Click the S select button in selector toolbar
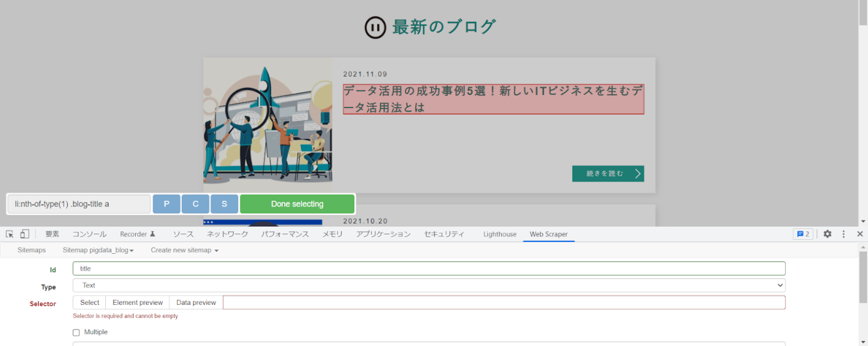 224,204
